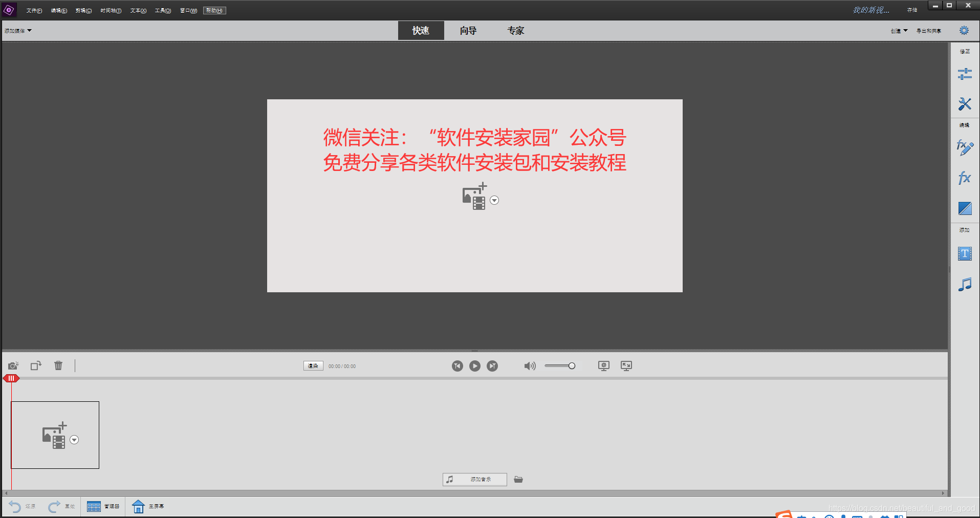Image resolution: width=980 pixels, height=518 pixels.
Task: Enter full screen preview mode
Action: coord(626,365)
